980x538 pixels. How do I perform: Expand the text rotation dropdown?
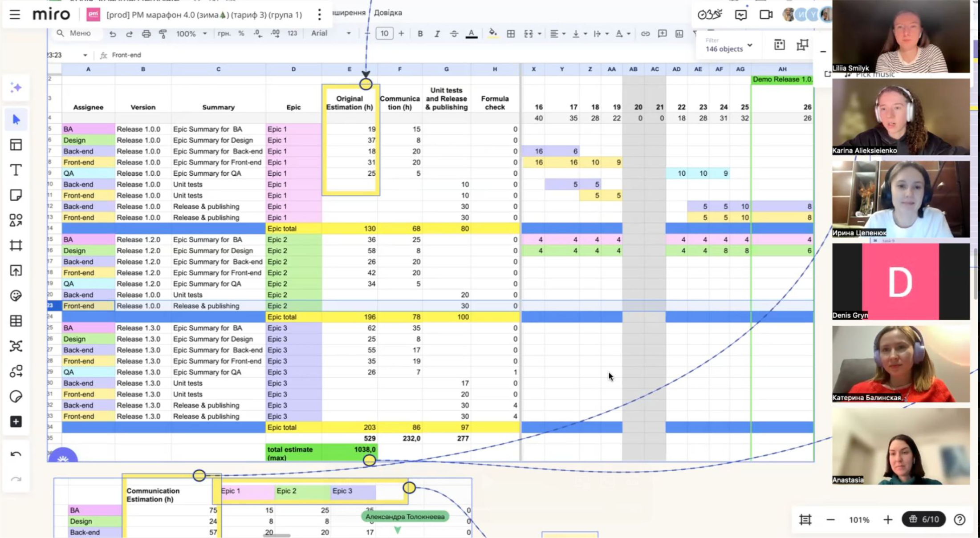pos(628,34)
